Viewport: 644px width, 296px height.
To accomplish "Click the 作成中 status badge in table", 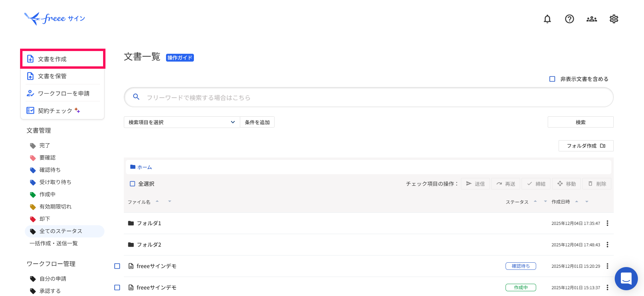I will coord(521,287).
